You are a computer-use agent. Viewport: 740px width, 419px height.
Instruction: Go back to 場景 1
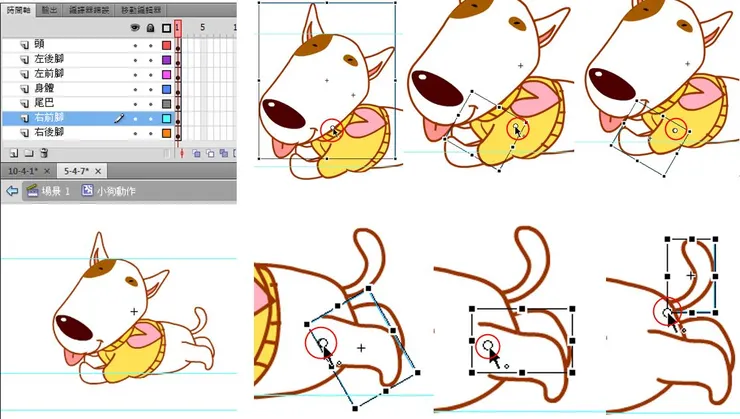click(x=56, y=191)
